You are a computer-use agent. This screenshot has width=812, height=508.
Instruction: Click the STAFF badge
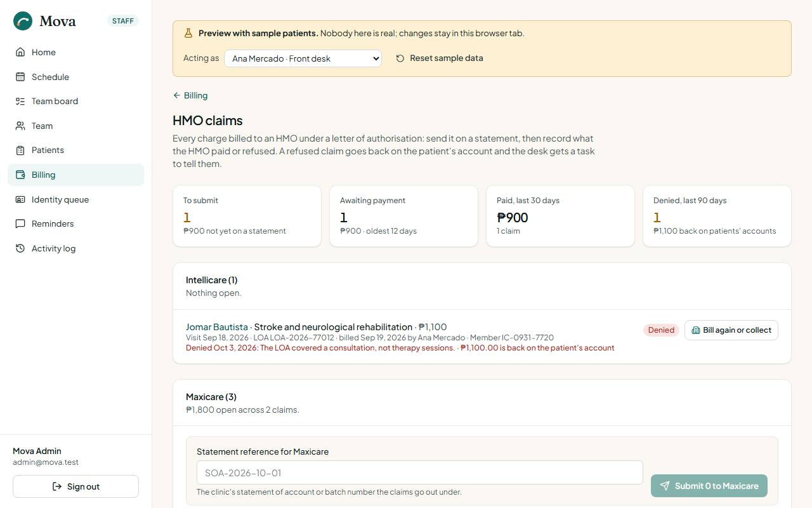[122, 21]
